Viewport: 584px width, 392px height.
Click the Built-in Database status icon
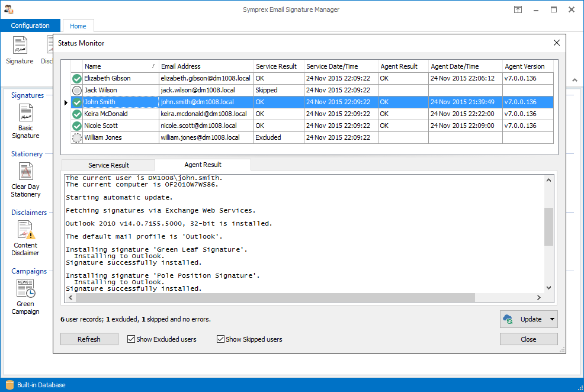(9, 385)
